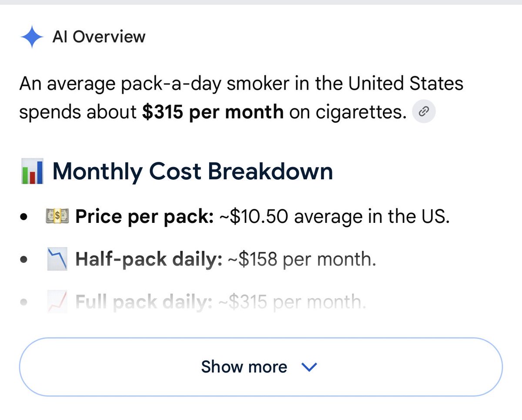This screenshot has width=522, height=420.
Task: Click the AI Overview label text
Action: tap(99, 37)
